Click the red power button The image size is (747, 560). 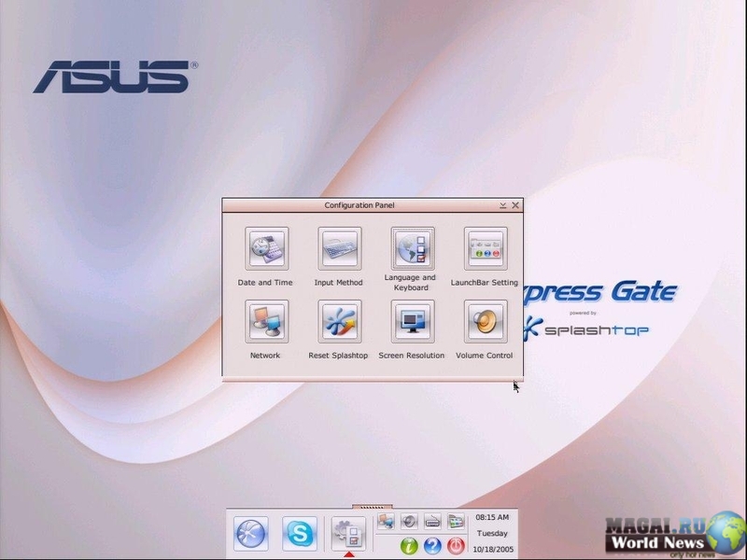456,546
